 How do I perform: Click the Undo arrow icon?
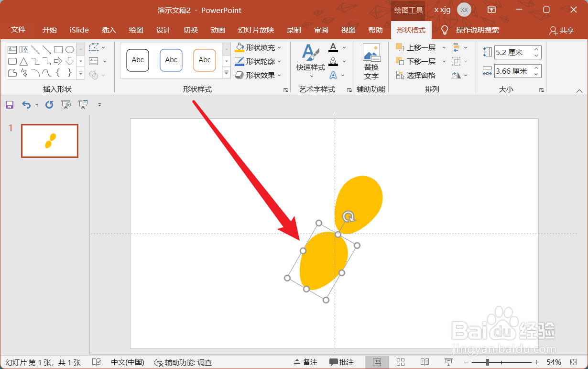(26, 105)
